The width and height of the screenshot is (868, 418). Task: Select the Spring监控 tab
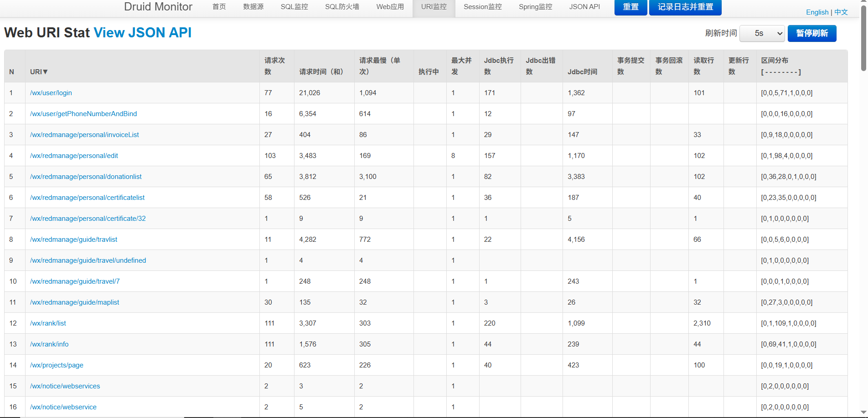[x=535, y=7]
